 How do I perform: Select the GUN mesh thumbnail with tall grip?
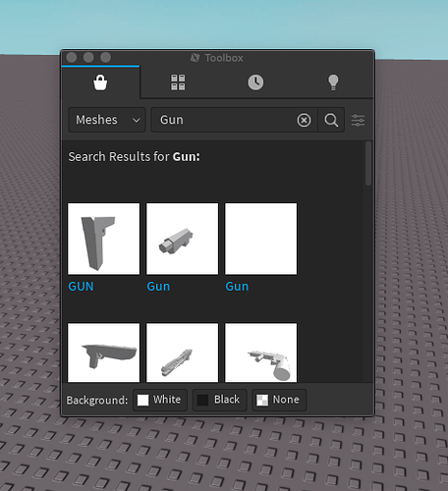[x=104, y=239]
